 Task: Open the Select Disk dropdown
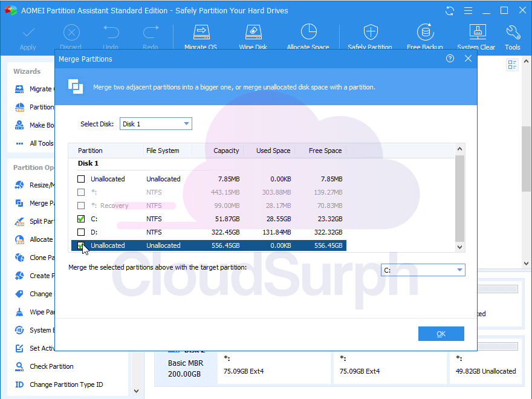(x=156, y=124)
